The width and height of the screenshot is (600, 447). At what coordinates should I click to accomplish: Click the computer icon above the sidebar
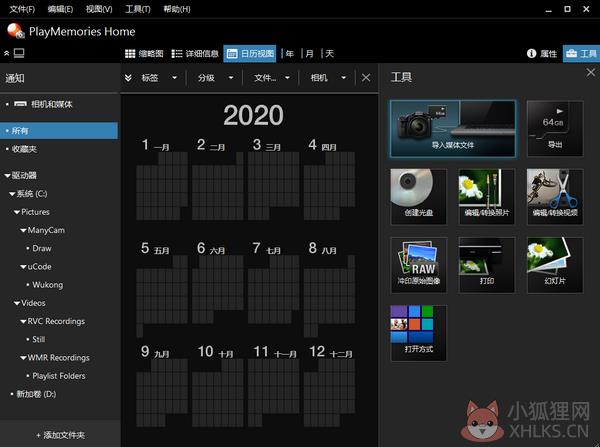click(x=19, y=53)
